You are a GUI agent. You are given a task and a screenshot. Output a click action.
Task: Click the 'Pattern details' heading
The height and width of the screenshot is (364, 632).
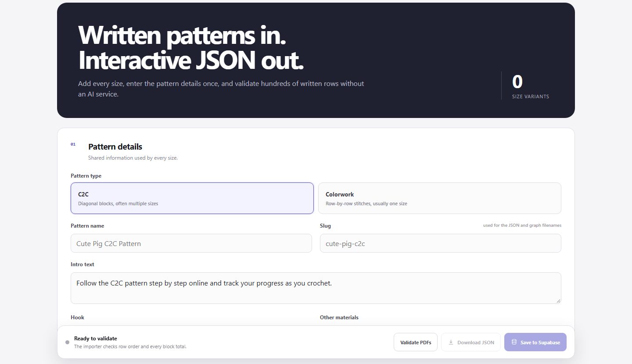click(x=115, y=146)
